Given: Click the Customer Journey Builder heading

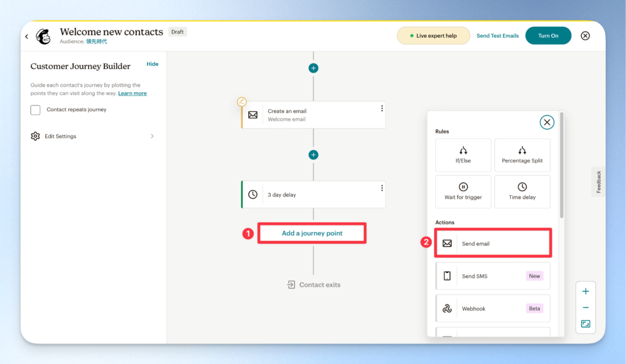Looking at the screenshot, I should pos(80,66).
